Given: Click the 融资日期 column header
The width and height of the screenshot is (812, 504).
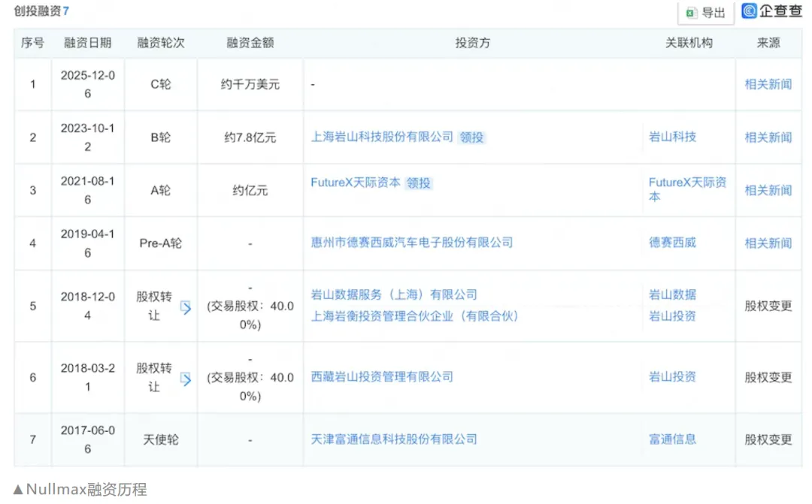Looking at the screenshot, I should tap(87, 43).
